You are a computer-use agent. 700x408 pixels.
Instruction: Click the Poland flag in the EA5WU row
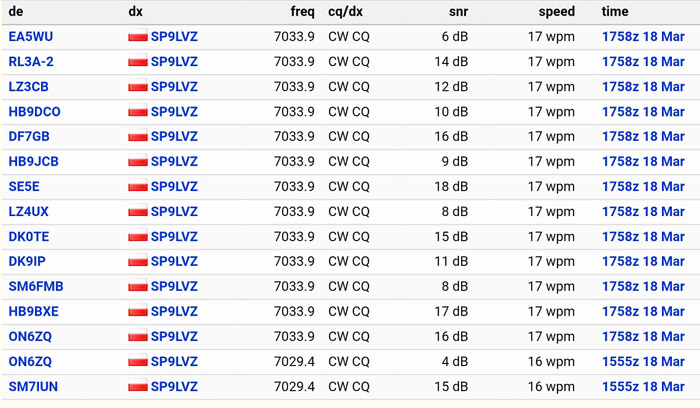(138, 37)
